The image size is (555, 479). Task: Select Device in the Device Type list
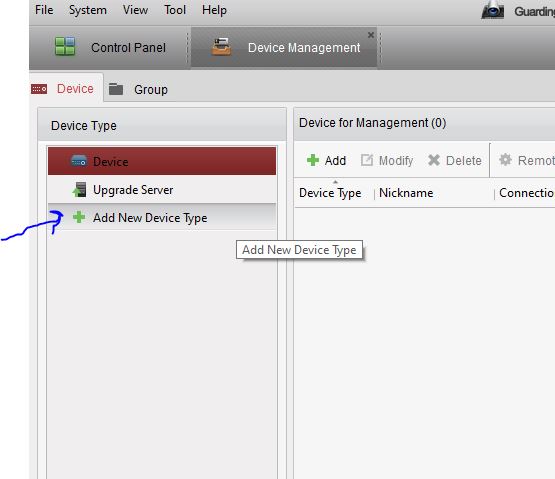pos(162,161)
